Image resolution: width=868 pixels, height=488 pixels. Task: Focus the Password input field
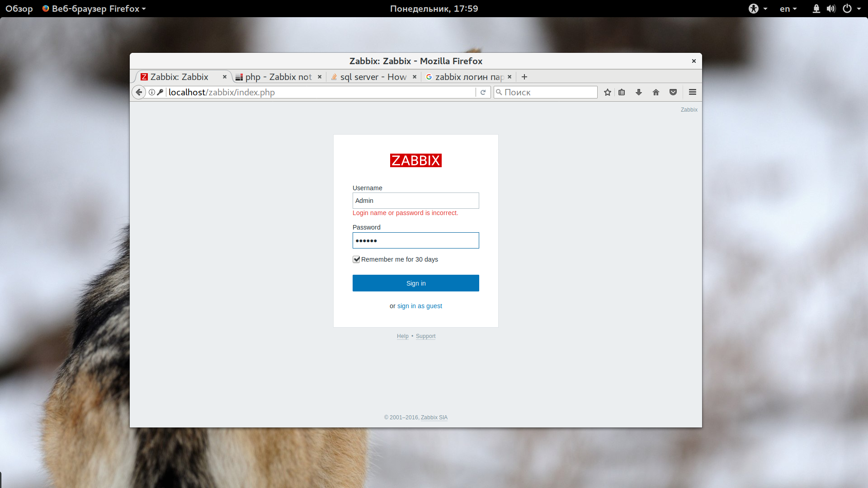(x=416, y=240)
